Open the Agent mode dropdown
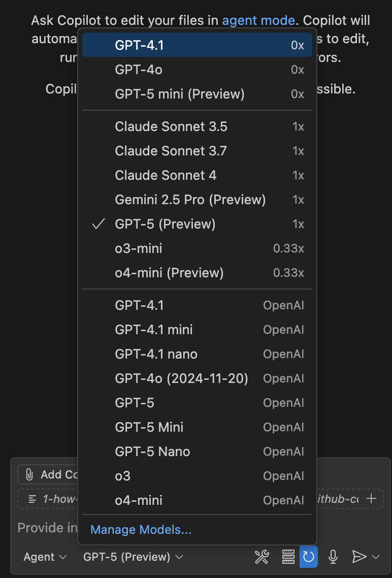Image resolution: width=392 pixels, height=578 pixels. 45,557
